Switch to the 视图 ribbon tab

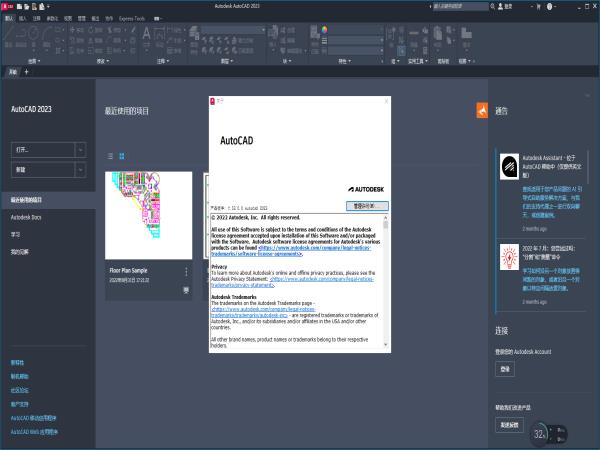coord(68,18)
